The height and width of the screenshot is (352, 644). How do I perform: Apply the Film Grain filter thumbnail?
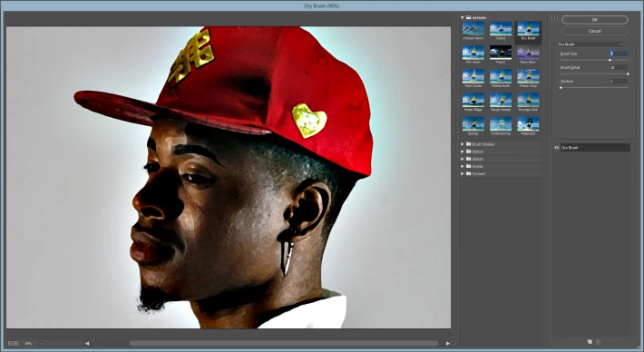473,53
